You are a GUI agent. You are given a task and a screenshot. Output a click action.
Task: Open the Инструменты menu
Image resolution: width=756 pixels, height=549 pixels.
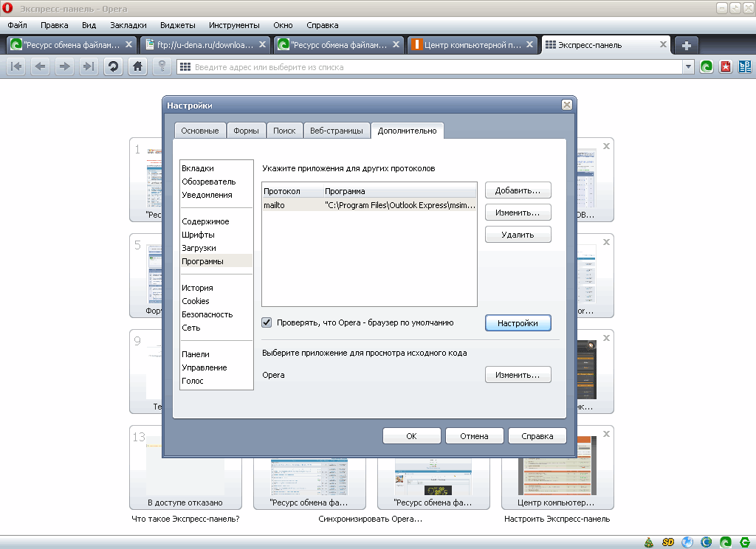pyautogui.click(x=234, y=25)
